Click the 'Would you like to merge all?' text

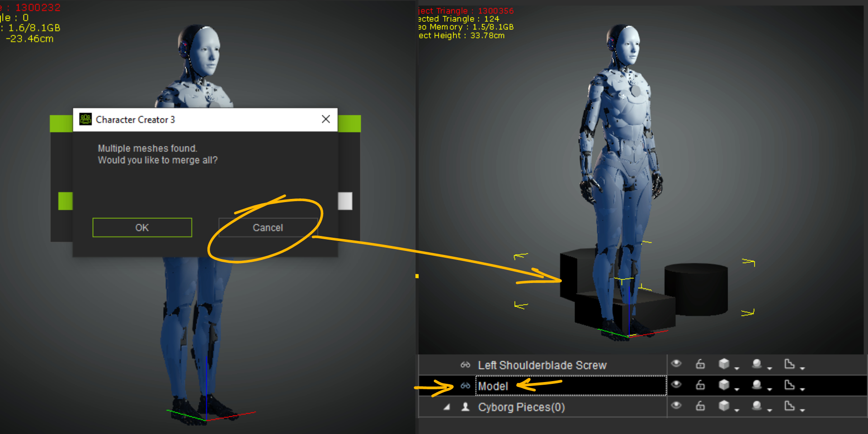coord(158,160)
